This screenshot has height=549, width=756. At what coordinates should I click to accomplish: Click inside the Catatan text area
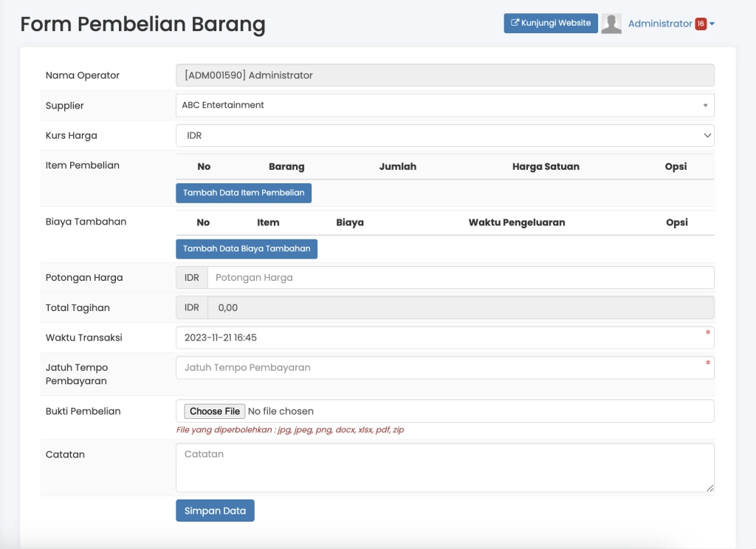click(x=444, y=467)
